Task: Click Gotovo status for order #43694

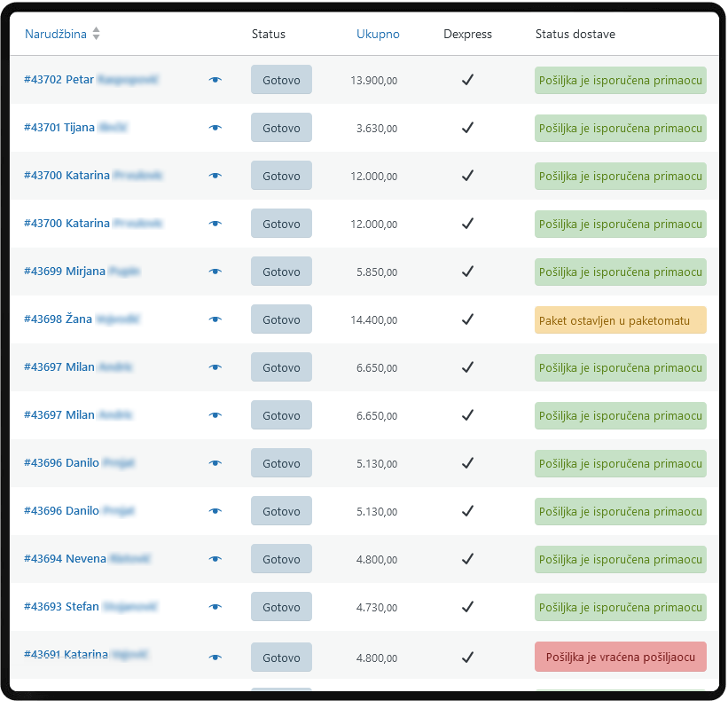Action: pos(281,559)
